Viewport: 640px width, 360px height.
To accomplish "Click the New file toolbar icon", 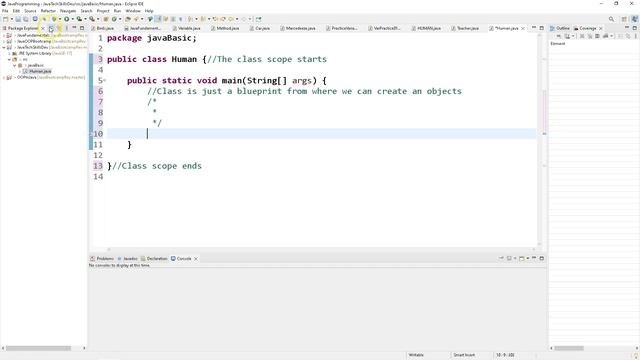I will tap(5, 19).
